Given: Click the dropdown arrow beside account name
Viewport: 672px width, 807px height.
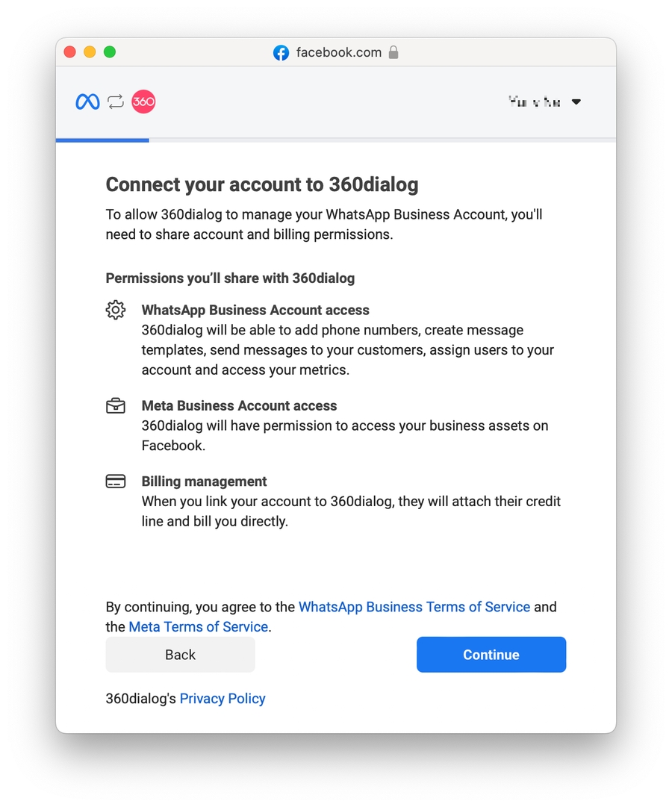Looking at the screenshot, I should (576, 102).
